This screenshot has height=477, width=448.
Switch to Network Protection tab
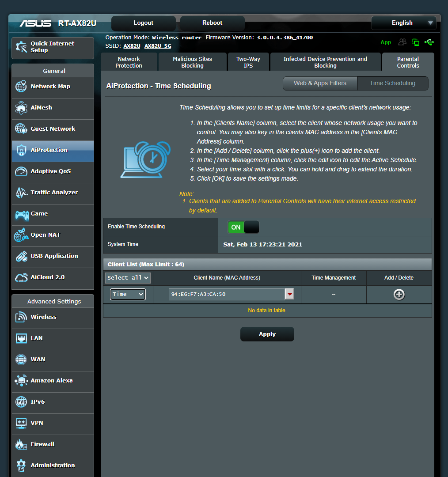point(129,62)
